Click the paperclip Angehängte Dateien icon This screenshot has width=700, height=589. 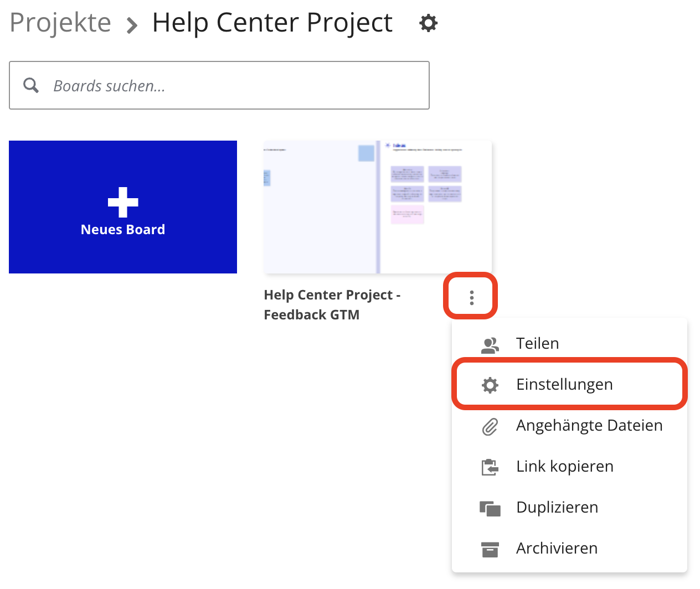(x=490, y=426)
